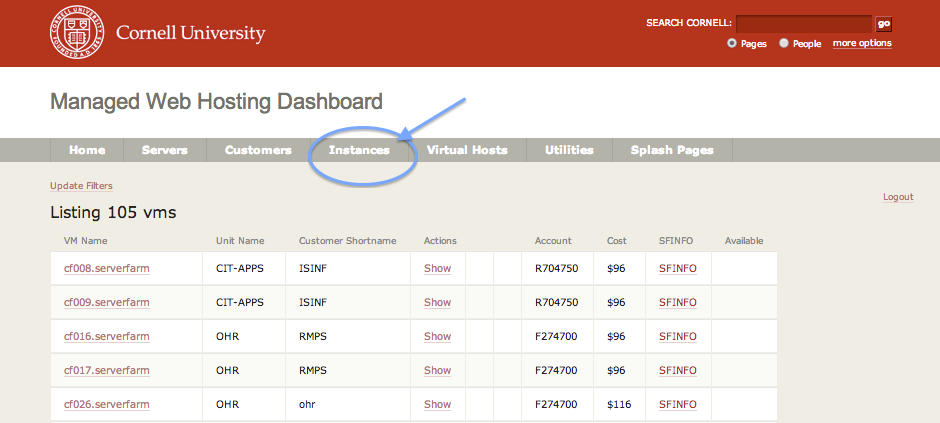Open the Utilities tab
This screenshot has height=423, width=940.
point(570,150)
